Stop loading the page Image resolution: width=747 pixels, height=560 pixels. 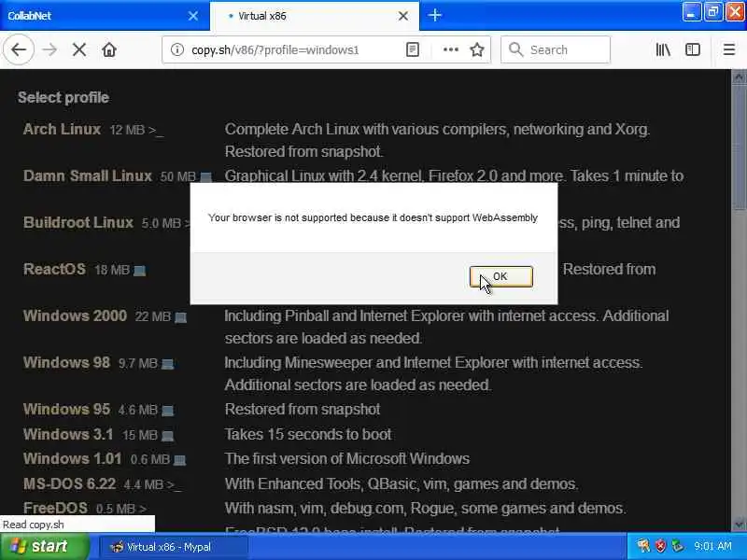(x=79, y=49)
